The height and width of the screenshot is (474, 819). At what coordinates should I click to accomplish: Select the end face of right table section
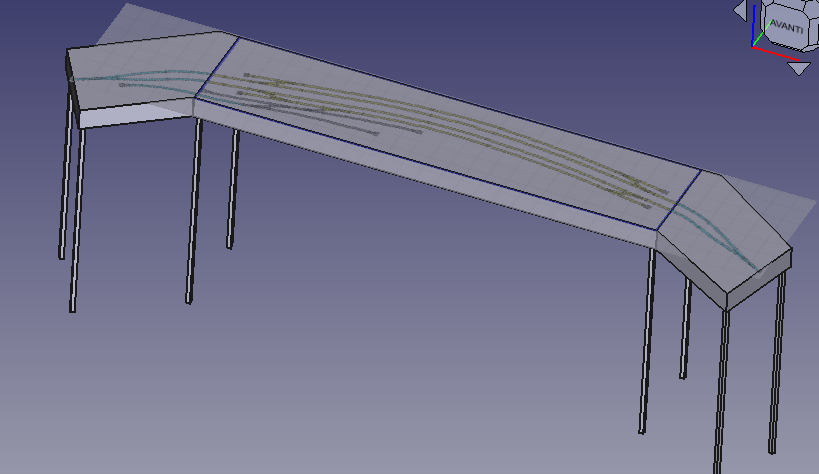757,284
